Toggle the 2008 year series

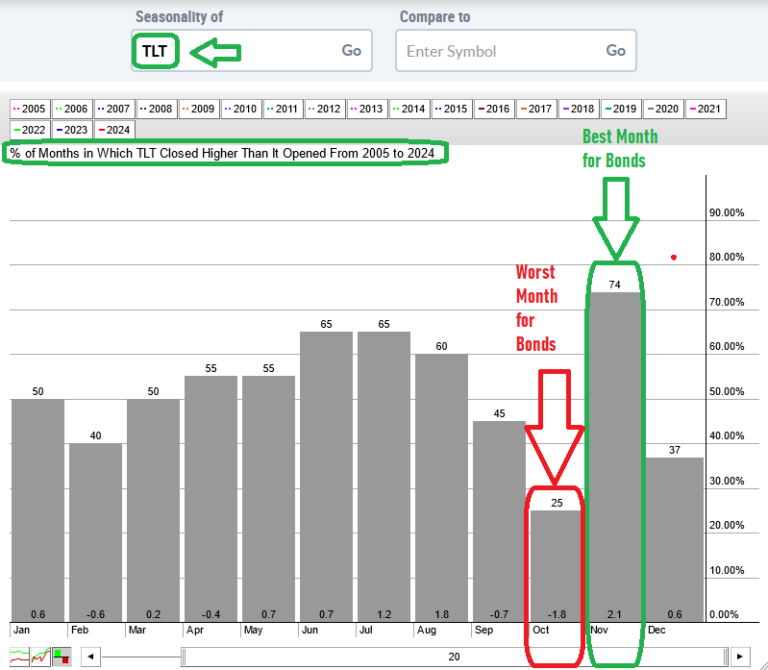(156, 109)
